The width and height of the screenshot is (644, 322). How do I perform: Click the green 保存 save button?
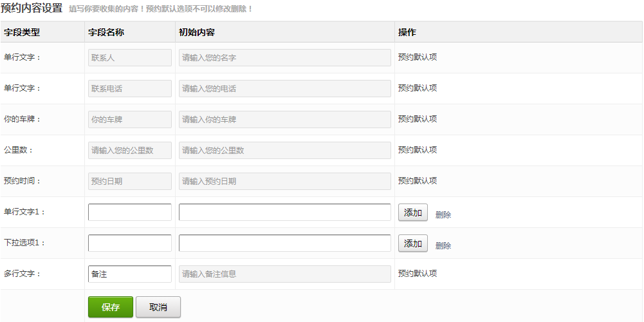coord(110,307)
